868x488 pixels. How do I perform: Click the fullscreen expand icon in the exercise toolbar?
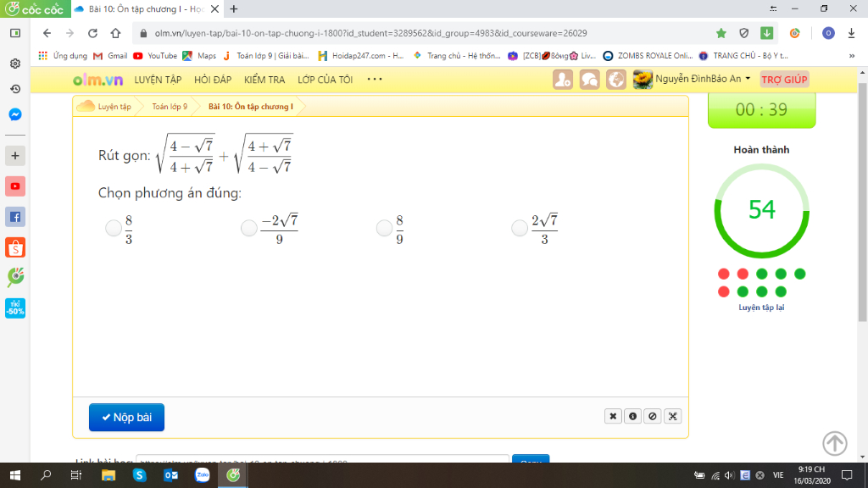[672, 416]
